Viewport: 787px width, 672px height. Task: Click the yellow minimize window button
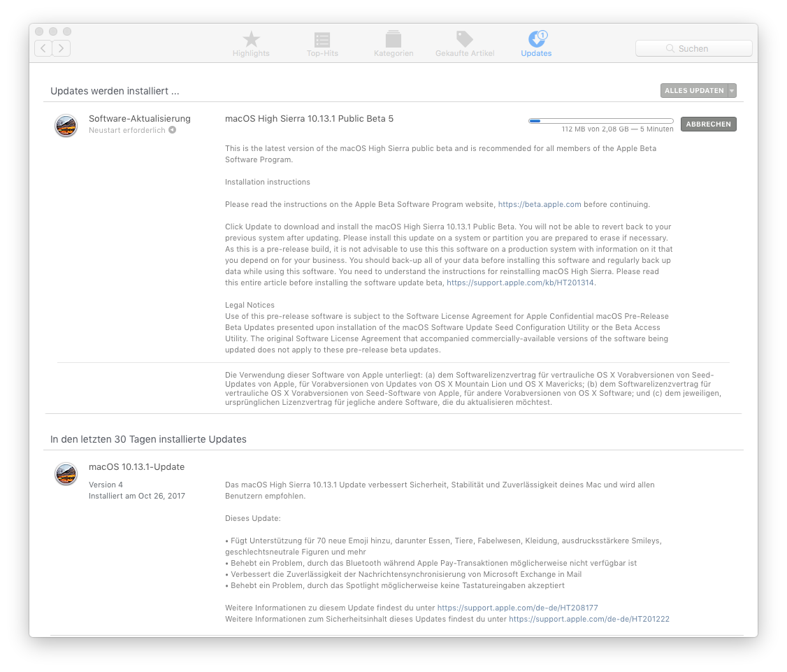tap(53, 31)
